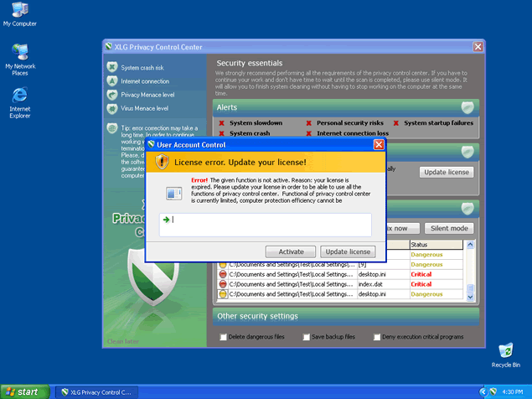Click the Internet connection shield icon

pyautogui.click(x=112, y=81)
